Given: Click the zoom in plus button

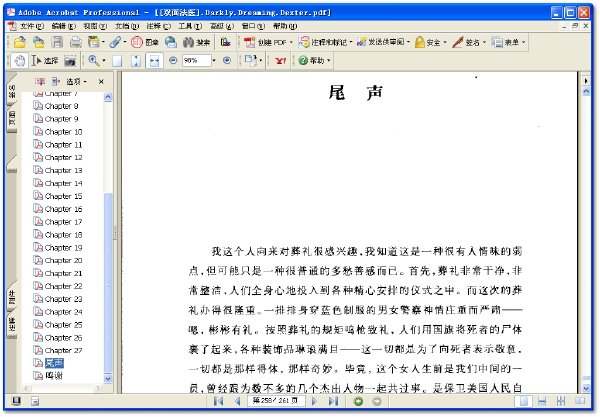Looking at the screenshot, I should point(227,60).
